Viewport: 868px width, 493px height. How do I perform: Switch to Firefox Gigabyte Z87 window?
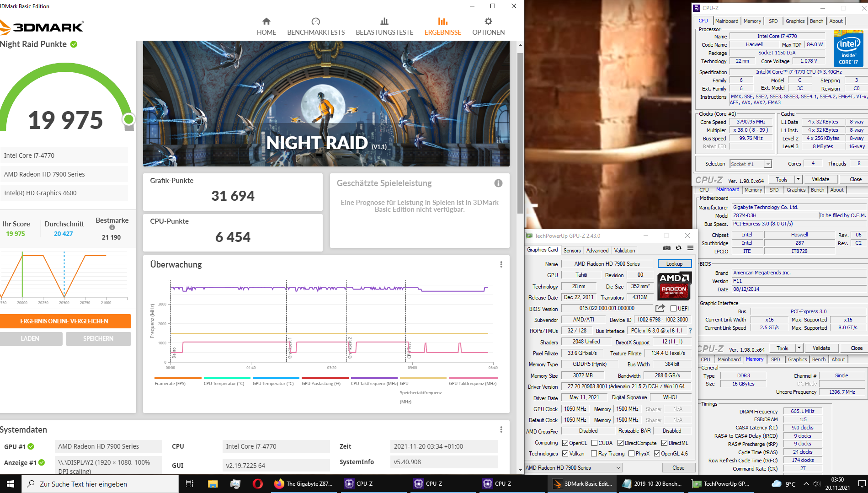tap(304, 483)
